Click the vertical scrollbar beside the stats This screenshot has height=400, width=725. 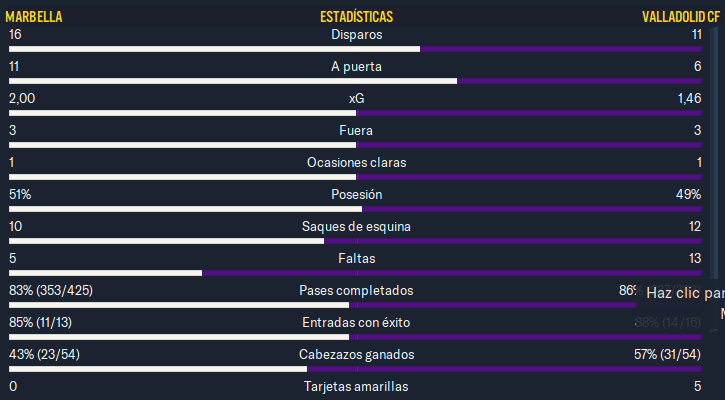click(x=714, y=178)
